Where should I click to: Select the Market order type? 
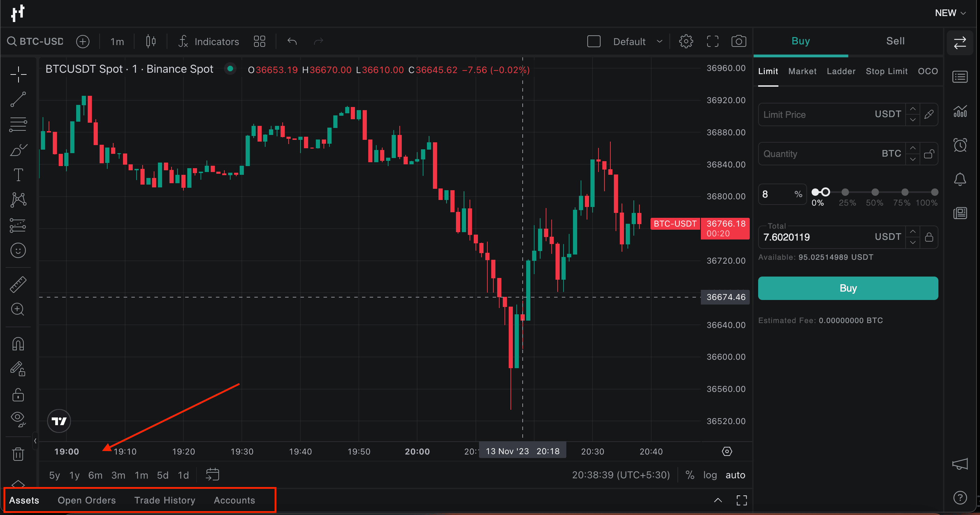(802, 71)
